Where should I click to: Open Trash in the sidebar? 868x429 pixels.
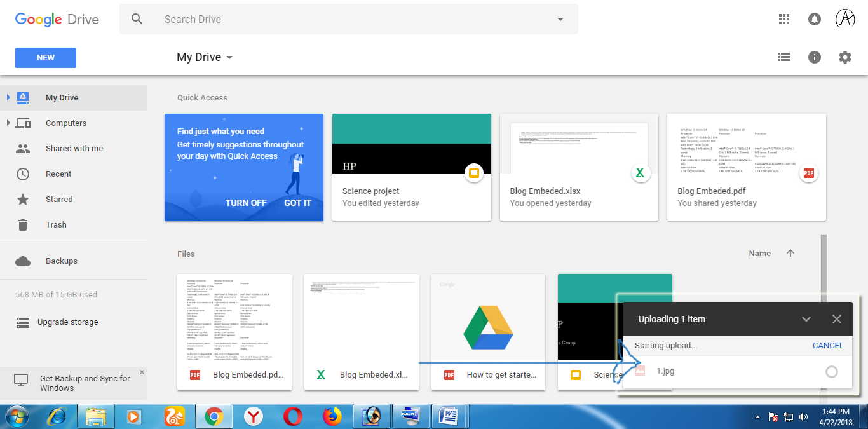click(x=56, y=224)
